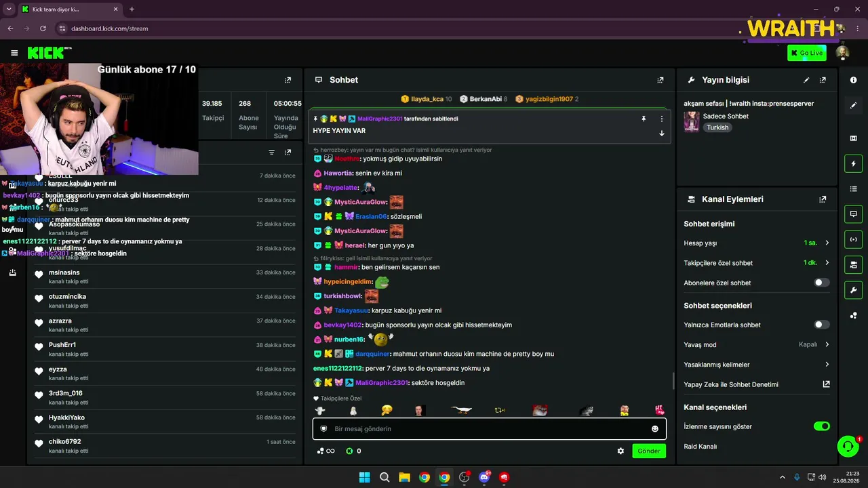
Task: Toggle Yalnızca Emotlarla sohbet switch
Action: click(x=821, y=325)
